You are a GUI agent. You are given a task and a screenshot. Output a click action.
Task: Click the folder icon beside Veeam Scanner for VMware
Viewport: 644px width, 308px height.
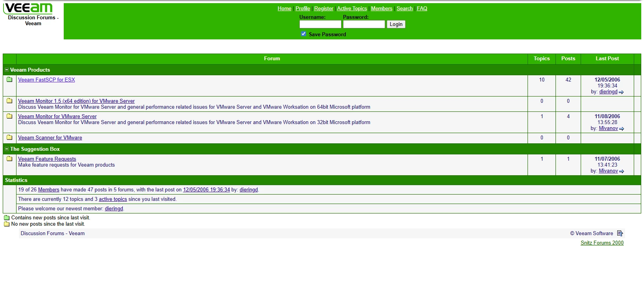pos(9,137)
